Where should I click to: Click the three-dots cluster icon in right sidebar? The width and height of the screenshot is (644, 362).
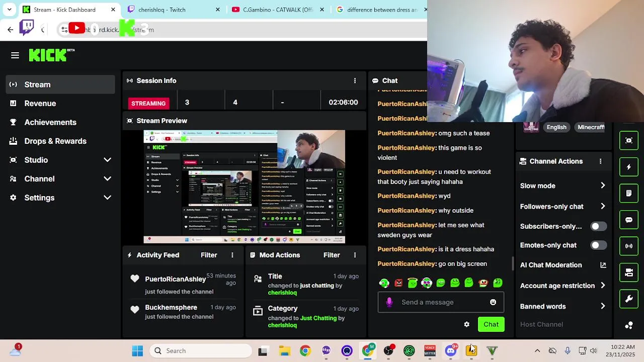(629, 325)
